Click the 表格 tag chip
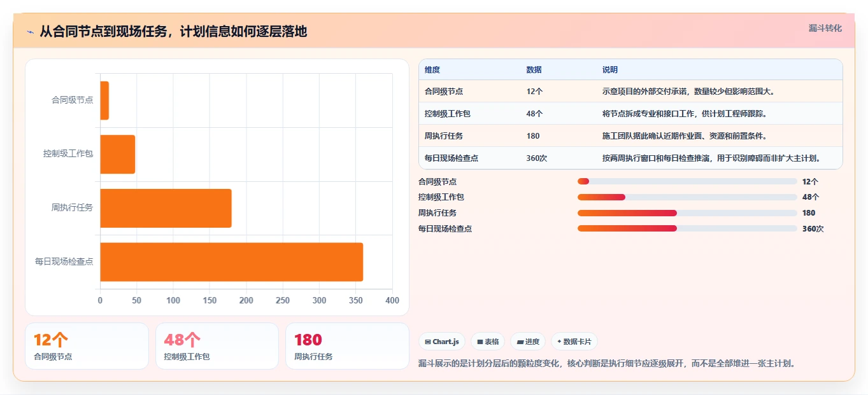 click(x=488, y=342)
